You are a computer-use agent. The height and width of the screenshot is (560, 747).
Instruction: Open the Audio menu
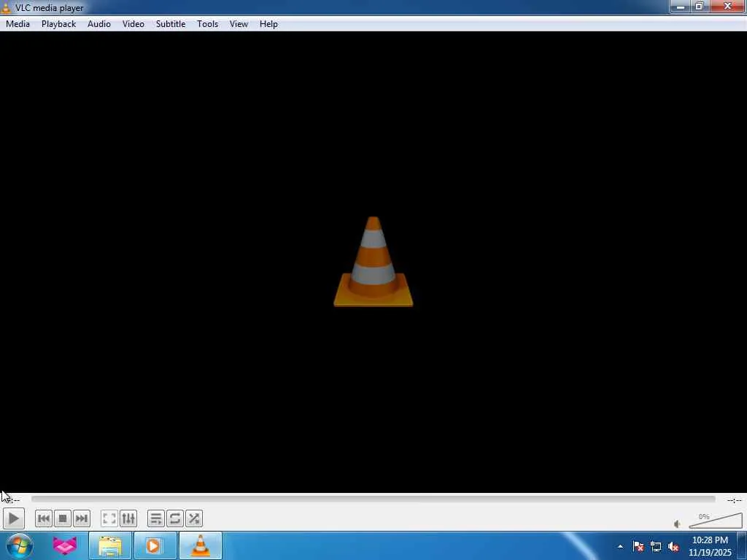click(x=99, y=24)
